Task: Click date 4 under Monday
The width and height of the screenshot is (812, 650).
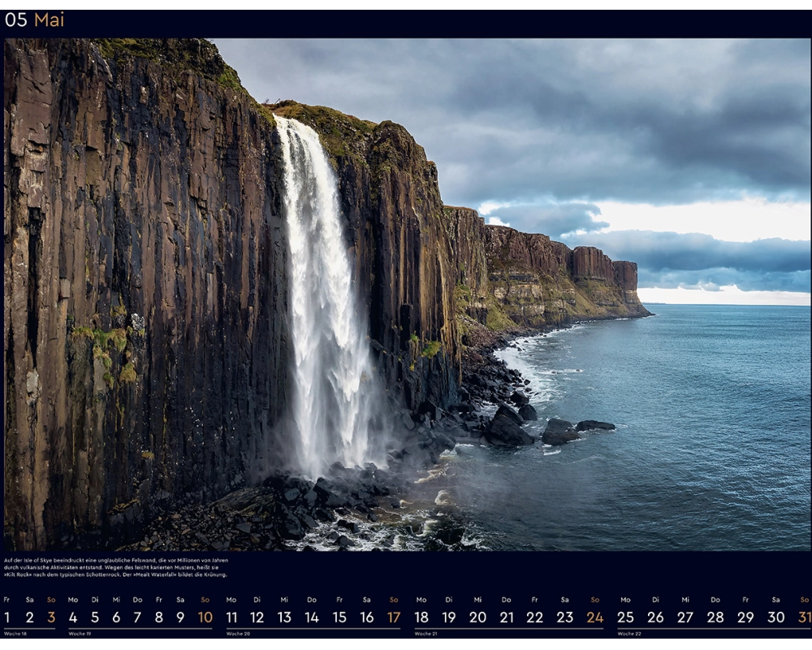Action: point(72,617)
